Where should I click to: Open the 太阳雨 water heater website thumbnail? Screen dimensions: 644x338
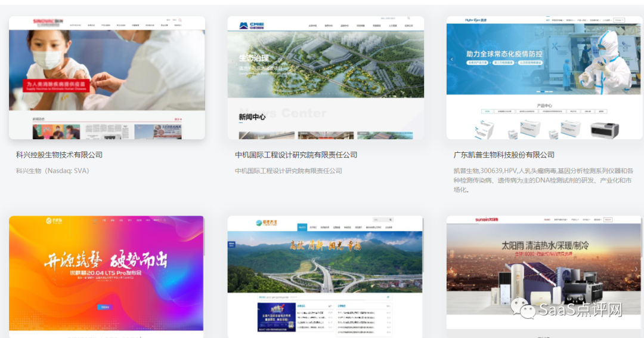click(x=543, y=276)
